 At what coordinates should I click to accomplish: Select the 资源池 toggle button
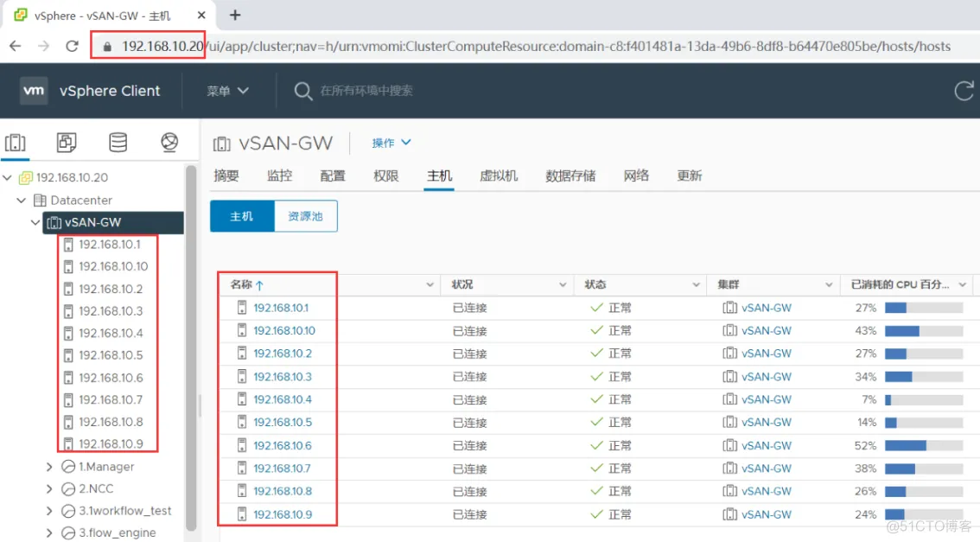[x=306, y=216]
